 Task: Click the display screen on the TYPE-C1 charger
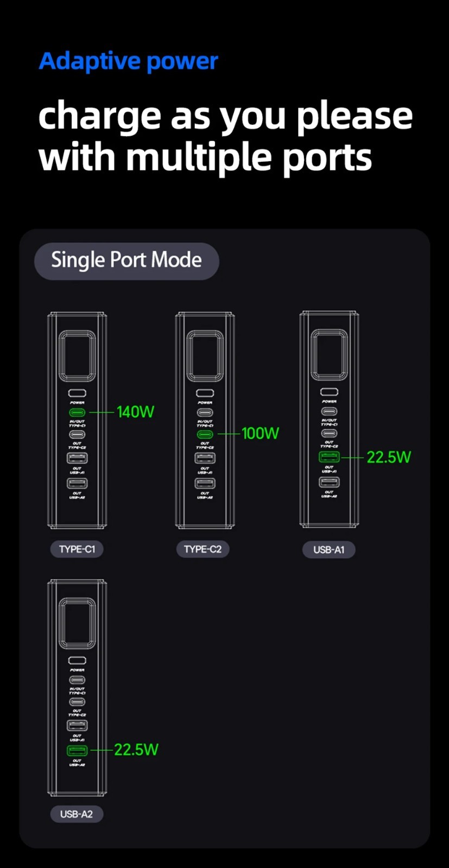[77, 355]
